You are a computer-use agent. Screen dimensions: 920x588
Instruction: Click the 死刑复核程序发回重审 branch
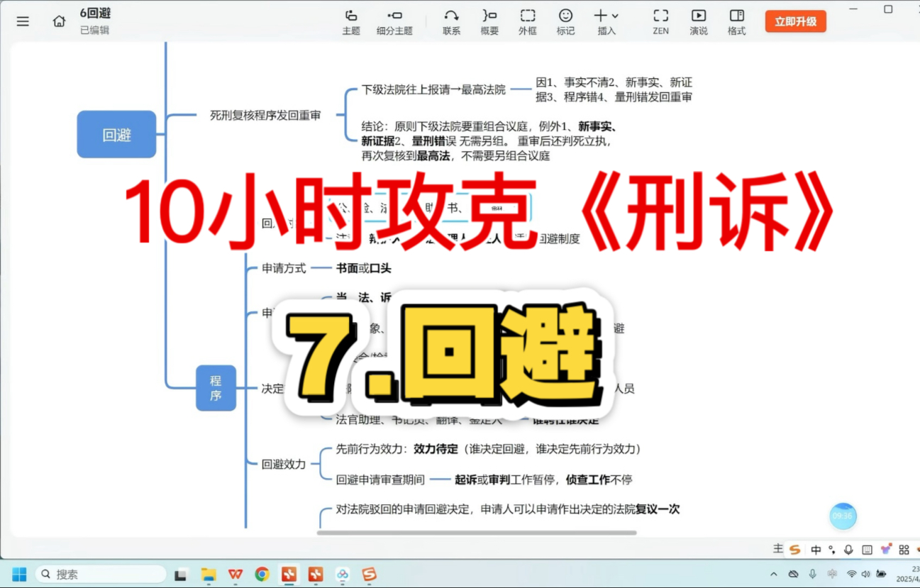click(265, 115)
